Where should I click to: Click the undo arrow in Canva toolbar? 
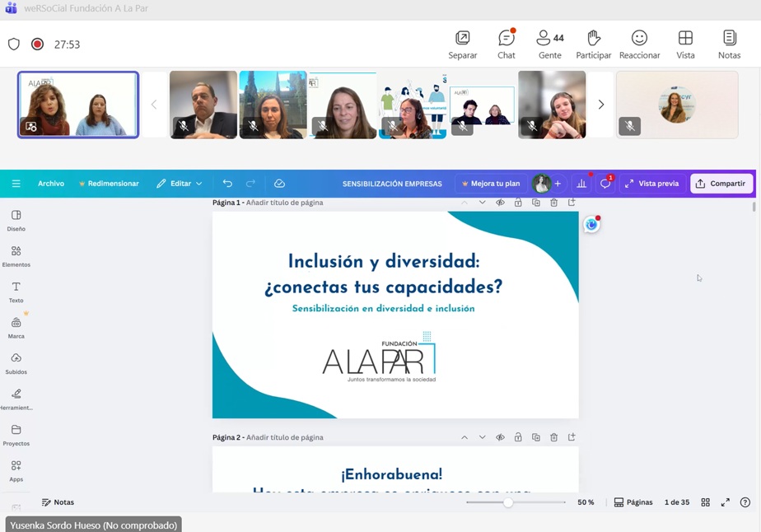pyautogui.click(x=227, y=184)
